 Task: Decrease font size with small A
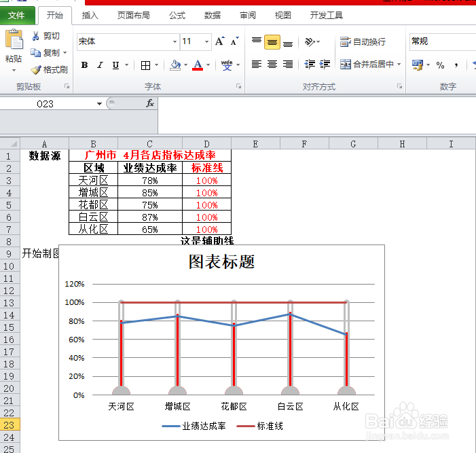(x=234, y=41)
